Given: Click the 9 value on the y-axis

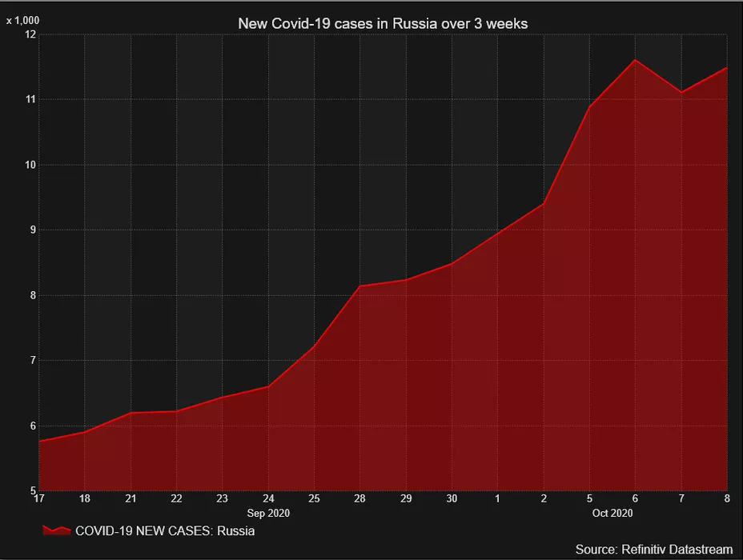Looking at the screenshot, I should 33,230.
